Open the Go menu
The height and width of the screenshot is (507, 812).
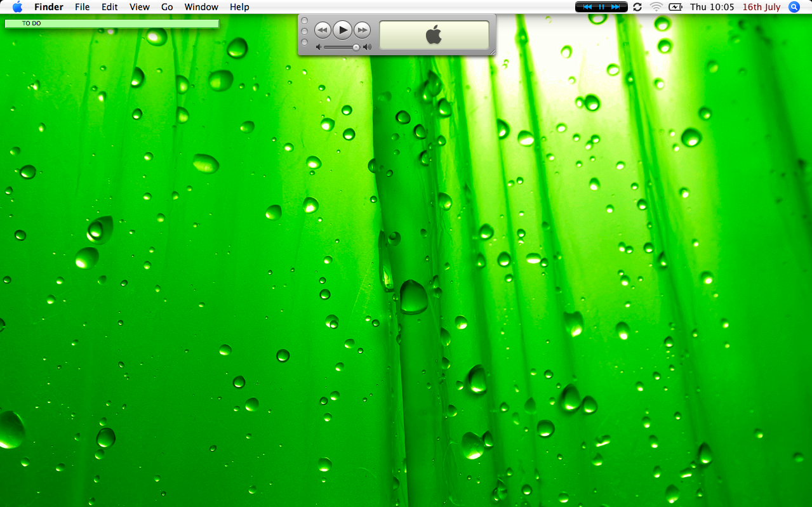[167, 7]
